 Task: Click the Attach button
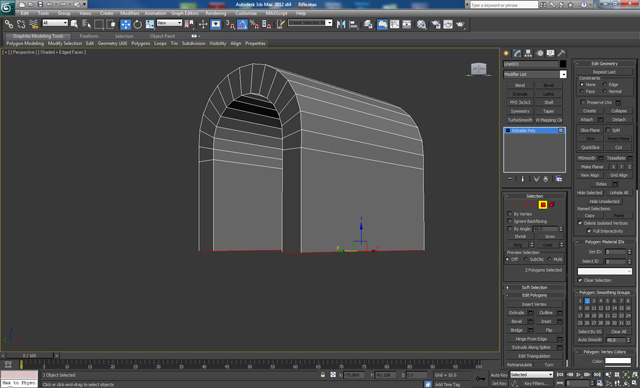(587, 120)
